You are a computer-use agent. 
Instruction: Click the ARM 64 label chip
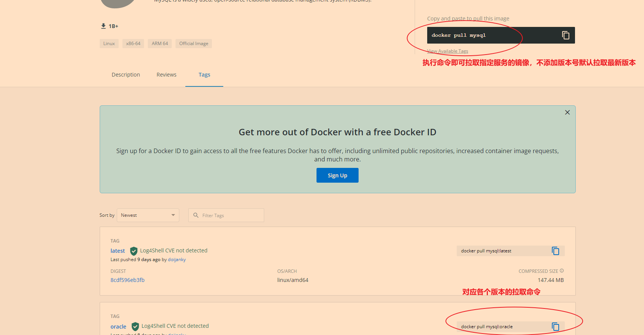(160, 44)
